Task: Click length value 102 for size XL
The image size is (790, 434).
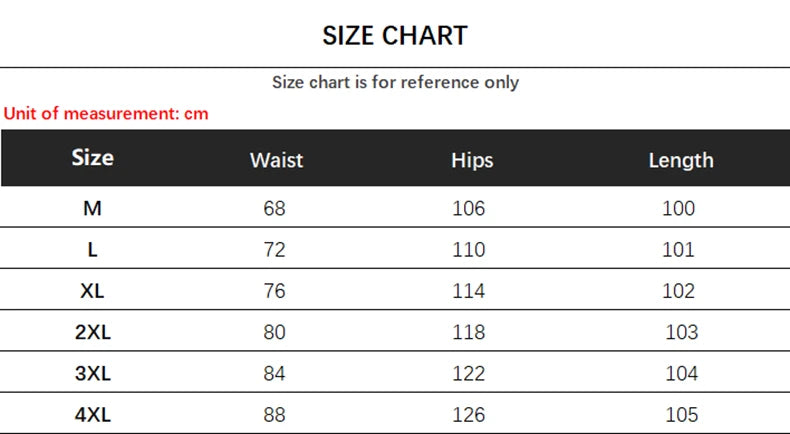Action: pos(678,291)
